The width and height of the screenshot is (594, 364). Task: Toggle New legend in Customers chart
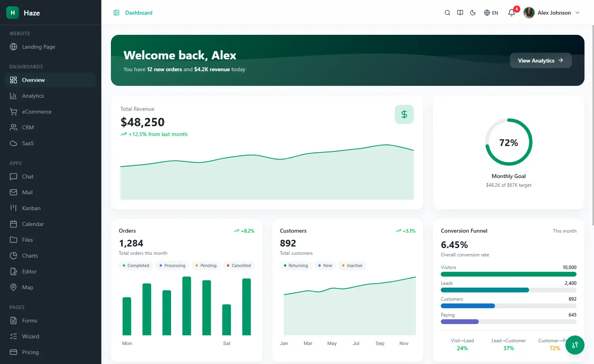click(x=325, y=265)
